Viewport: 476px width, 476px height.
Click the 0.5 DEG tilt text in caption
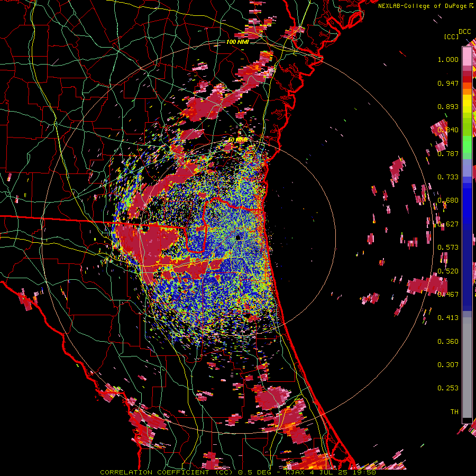click(254, 472)
